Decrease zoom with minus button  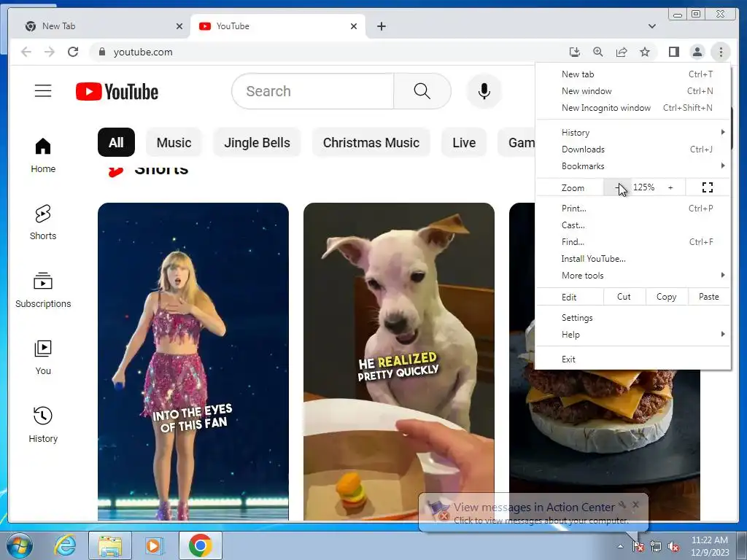click(x=617, y=187)
